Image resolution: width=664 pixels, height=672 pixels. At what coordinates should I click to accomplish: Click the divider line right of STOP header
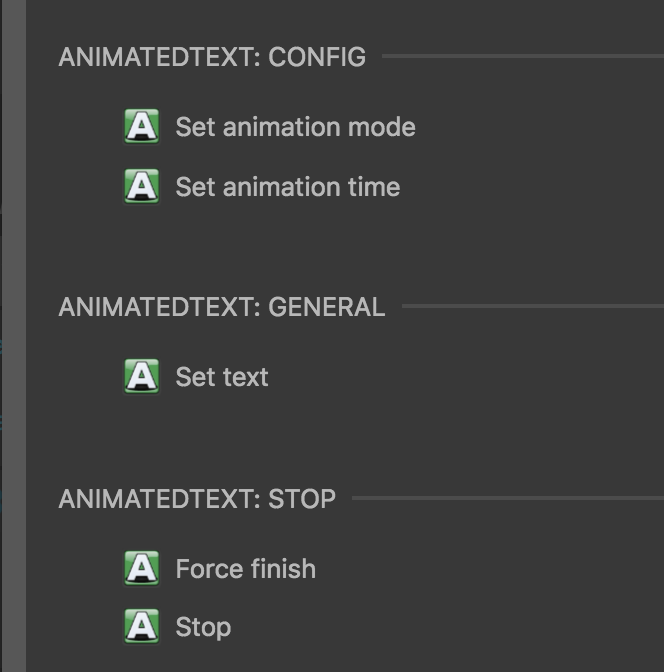pyautogui.click(x=505, y=498)
